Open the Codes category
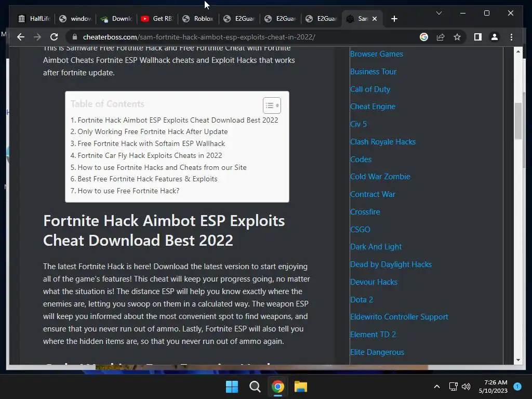This screenshot has height=399, width=532. (361, 159)
